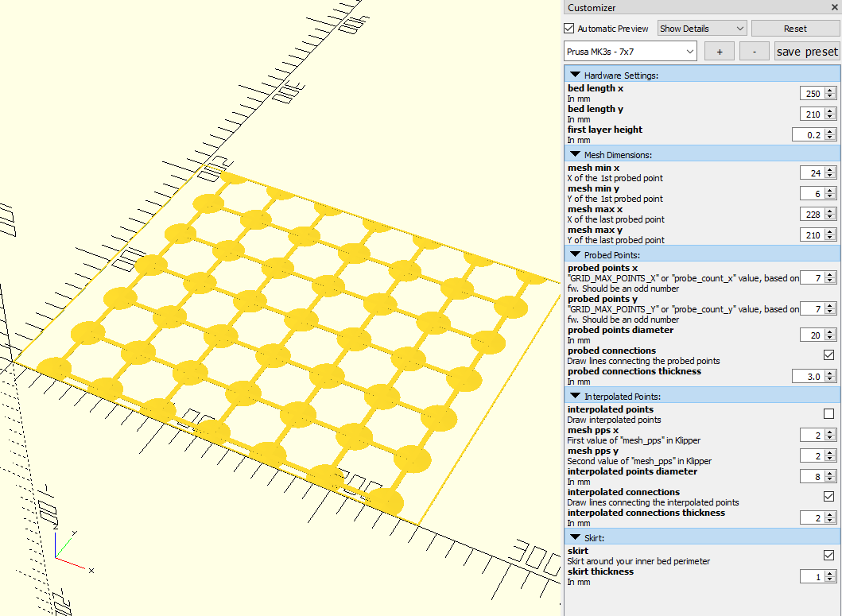This screenshot has width=842, height=616.
Task: Increase bed length y with up arrow
Action: (830, 111)
